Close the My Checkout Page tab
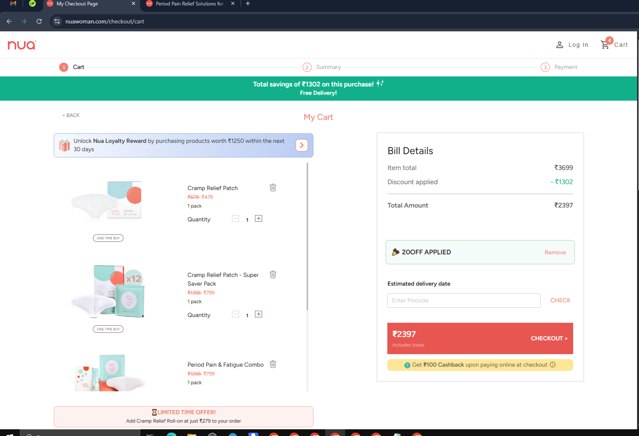Screen dimensions: 639x436 pyautogui.click(x=133, y=4)
